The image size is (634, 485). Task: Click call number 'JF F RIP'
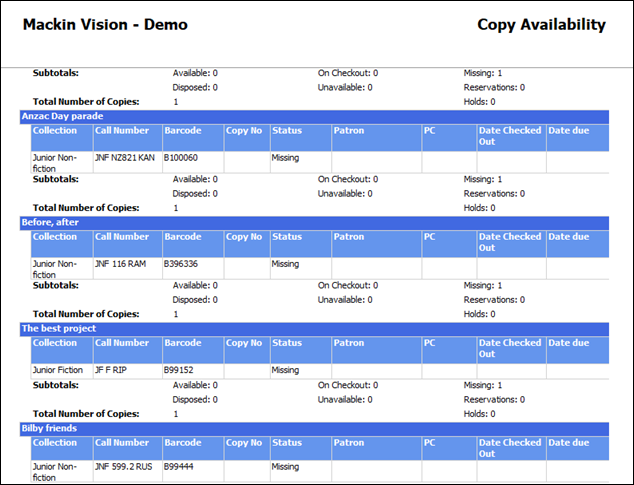click(x=110, y=370)
